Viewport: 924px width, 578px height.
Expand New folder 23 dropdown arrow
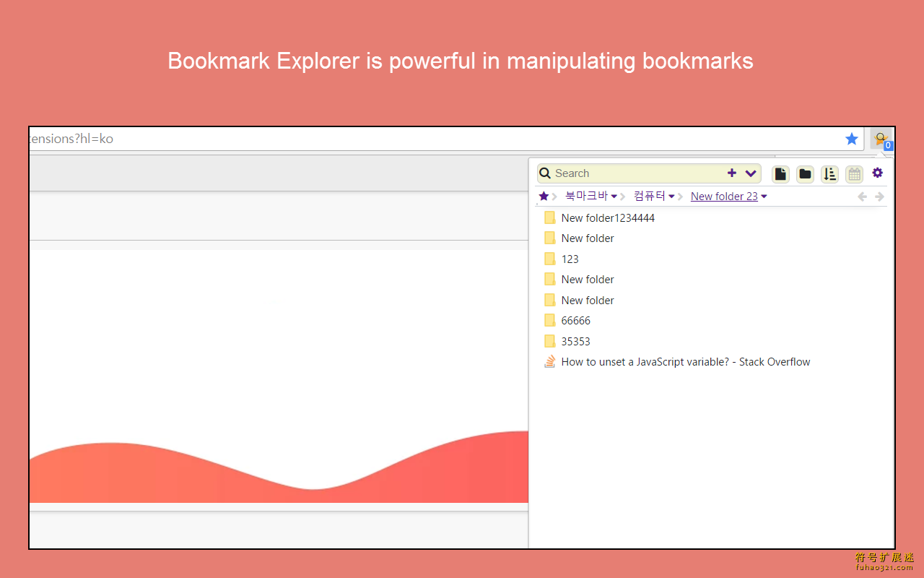click(764, 197)
